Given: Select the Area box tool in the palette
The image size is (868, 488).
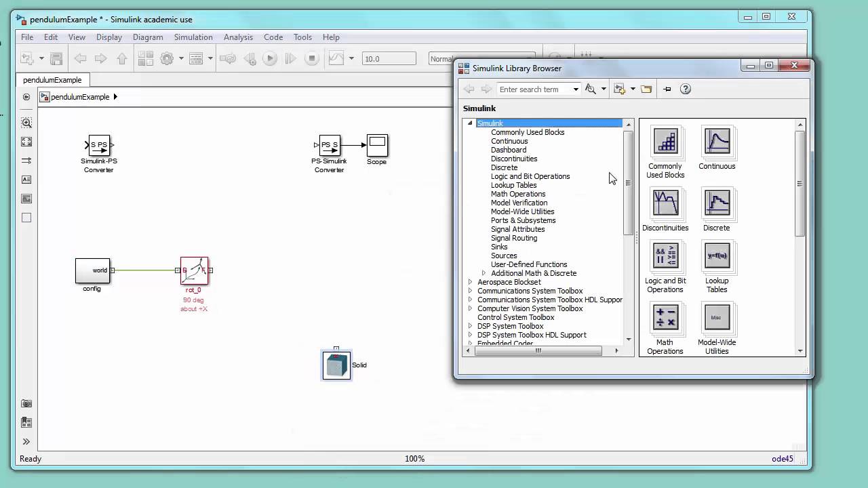Looking at the screenshot, I should click(26, 218).
